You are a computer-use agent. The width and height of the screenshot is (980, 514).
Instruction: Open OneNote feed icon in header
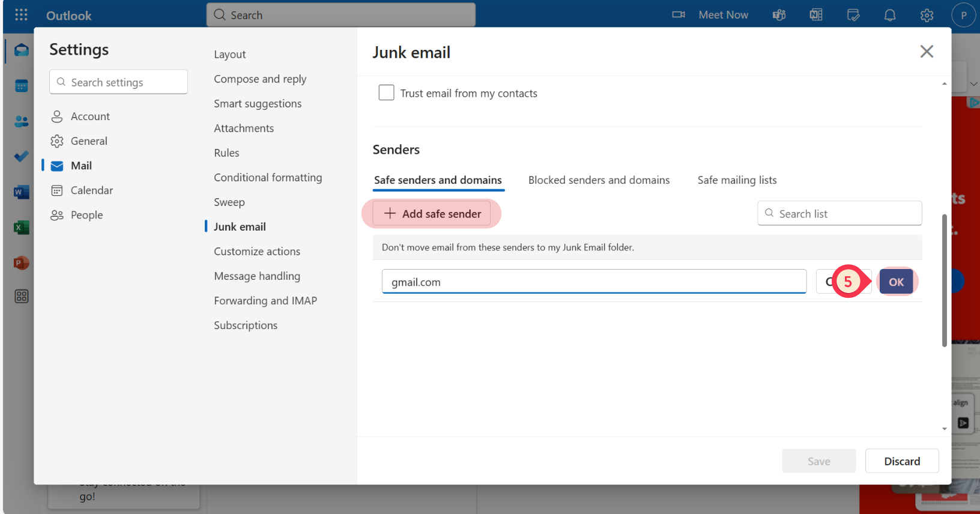pos(816,15)
